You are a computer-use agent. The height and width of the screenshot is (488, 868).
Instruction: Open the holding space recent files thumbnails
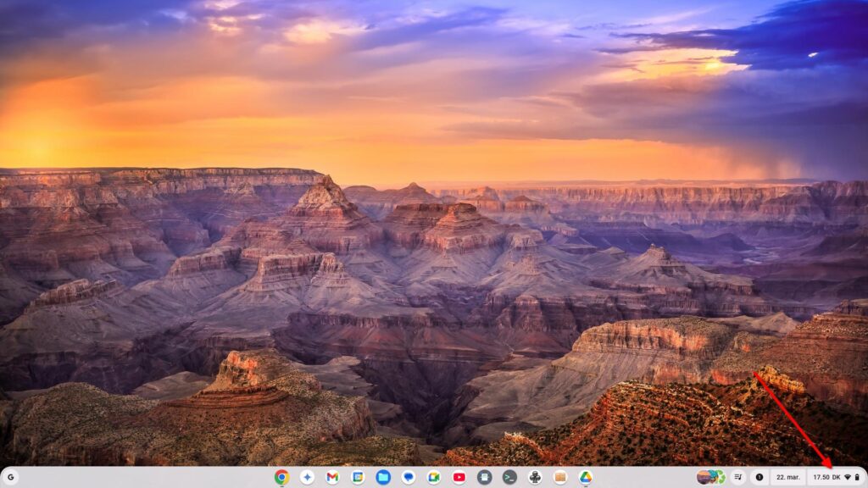click(710, 477)
